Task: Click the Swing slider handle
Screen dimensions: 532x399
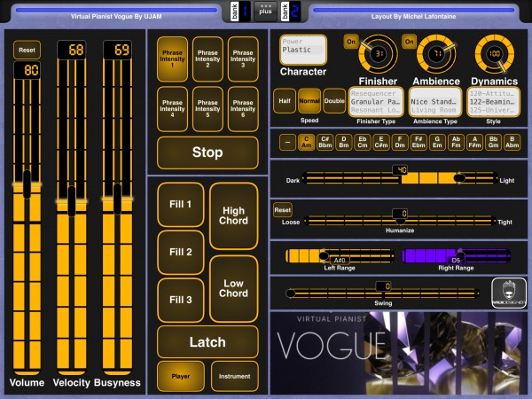Action: click(x=291, y=293)
